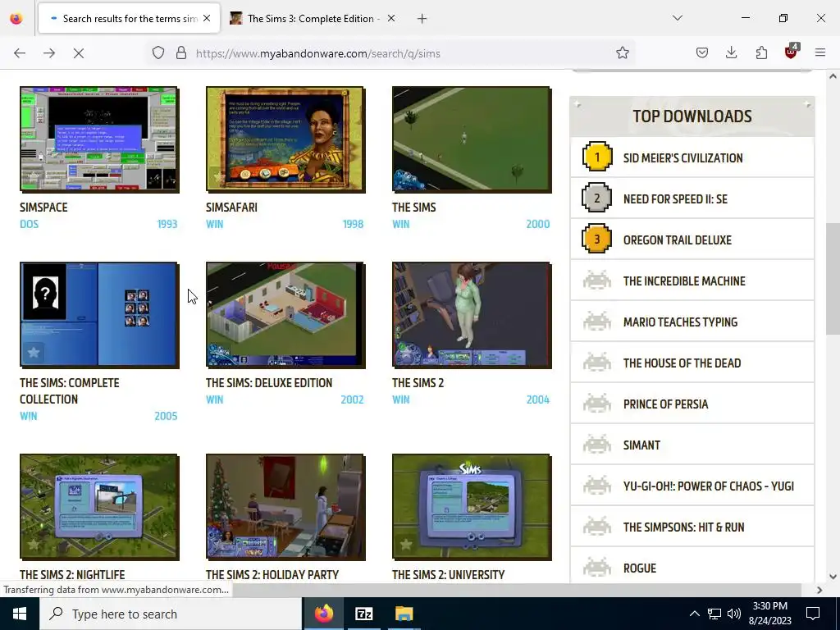Viewport: 840px width, 630px height.
Task: Close the Search results tab
Action: 207,18
